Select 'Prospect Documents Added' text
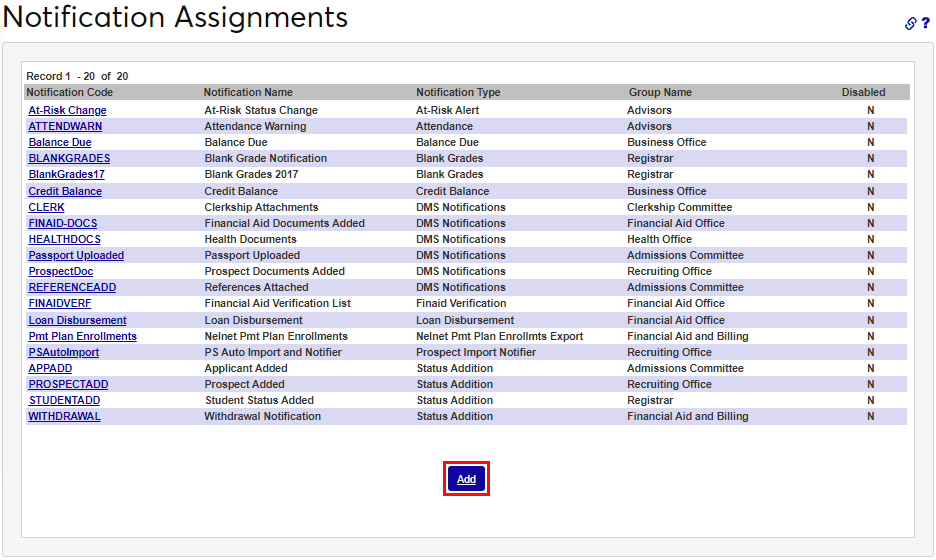Viewport: 936px width, 560px height. (275, 272)
